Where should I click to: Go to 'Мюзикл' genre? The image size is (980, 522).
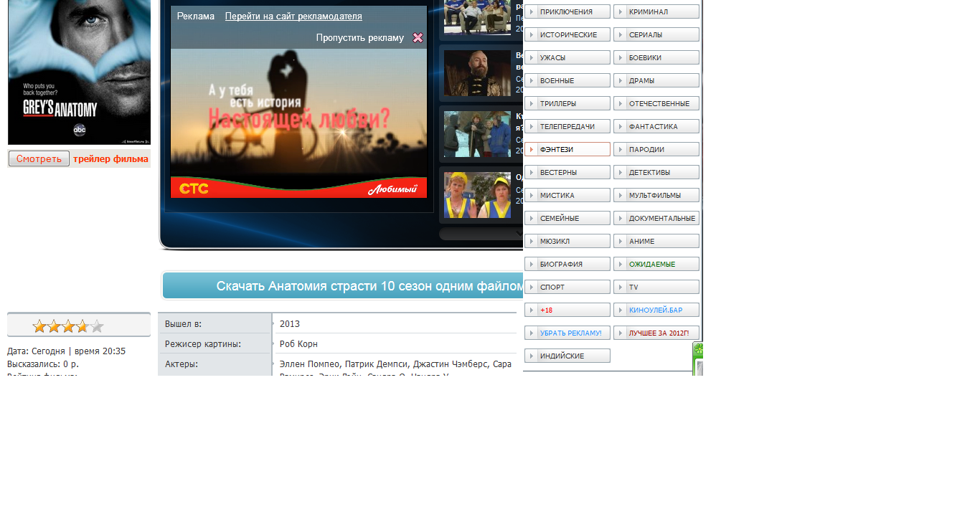567,242
